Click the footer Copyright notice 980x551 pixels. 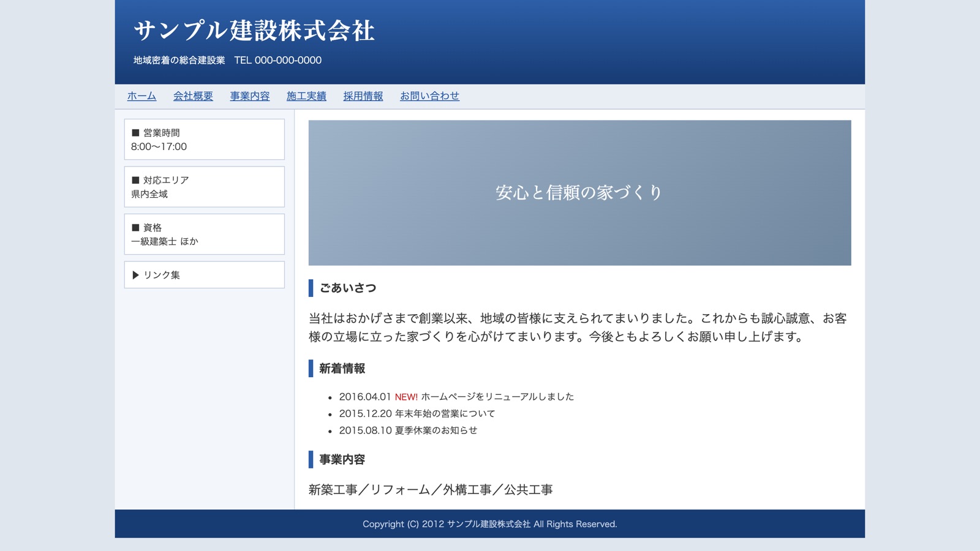pos(490,524)
